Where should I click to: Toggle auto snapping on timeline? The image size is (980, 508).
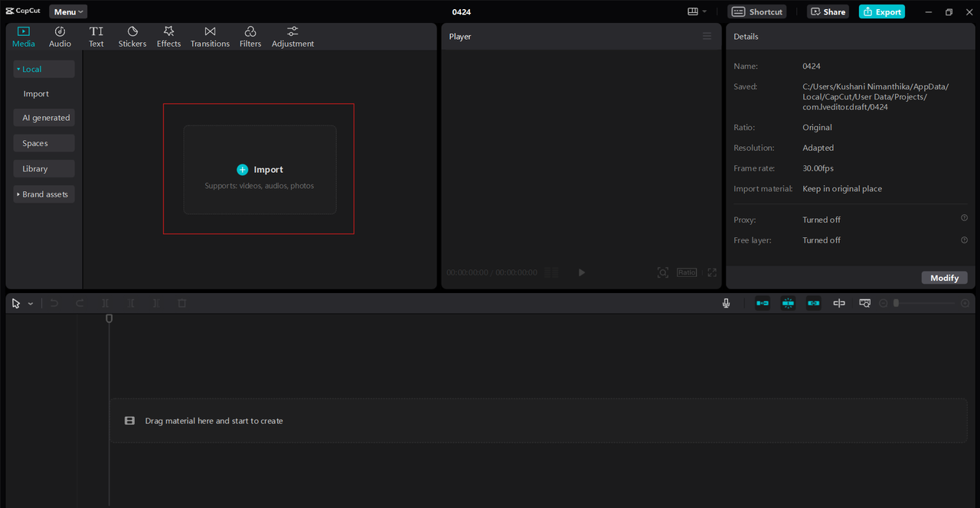tap(788, 304)
